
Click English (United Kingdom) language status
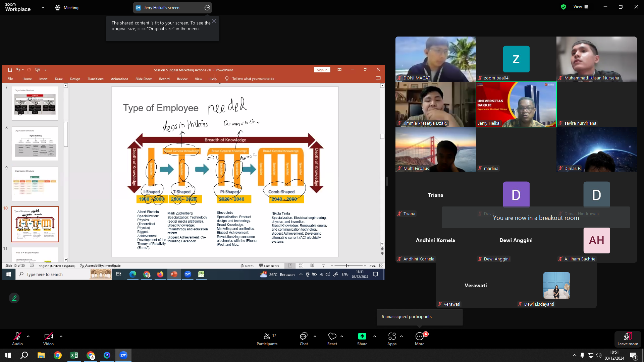[57, 266]
